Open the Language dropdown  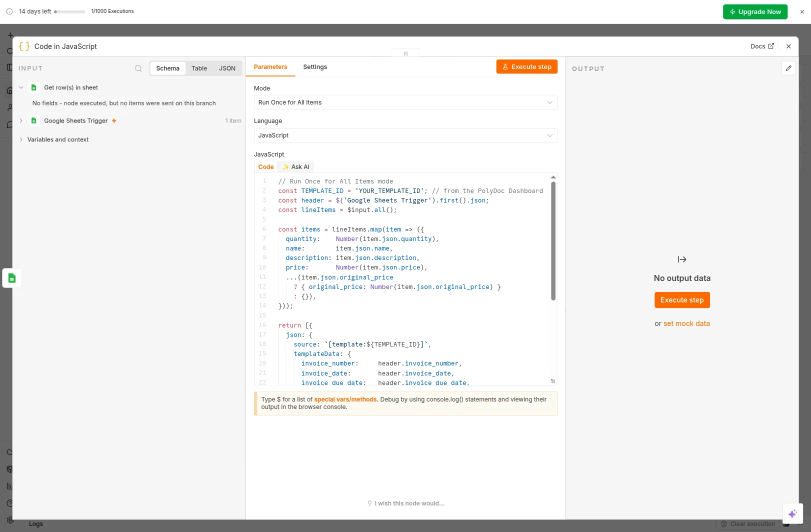tap(405, 135)
